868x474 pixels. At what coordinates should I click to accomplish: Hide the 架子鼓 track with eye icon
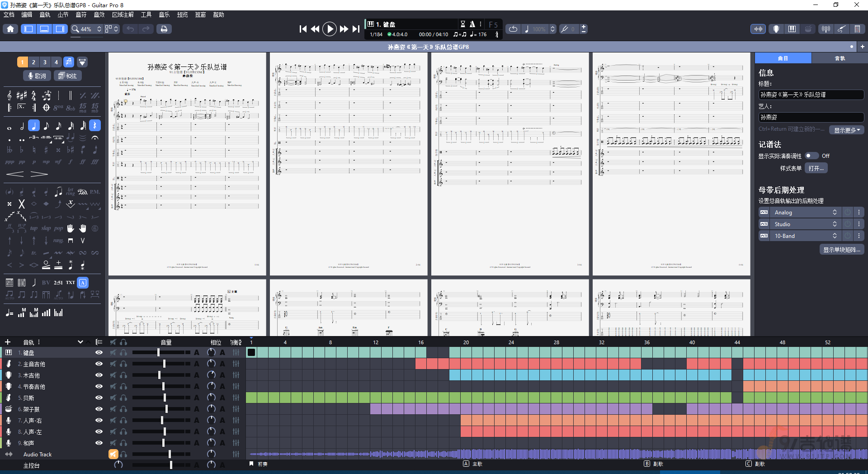[x=99, y=409]
